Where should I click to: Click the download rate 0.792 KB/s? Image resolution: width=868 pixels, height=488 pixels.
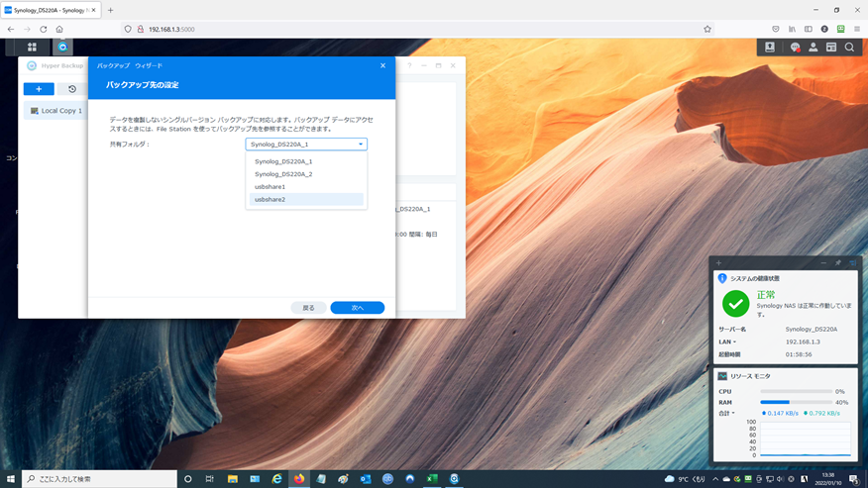(x=822, y=414)
